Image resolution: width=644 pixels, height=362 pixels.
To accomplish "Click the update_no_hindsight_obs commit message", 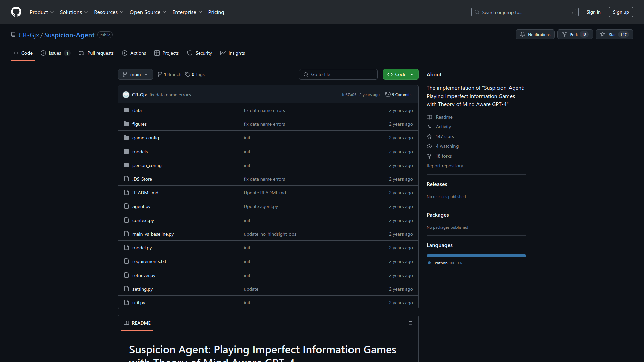I will [270, 234].
